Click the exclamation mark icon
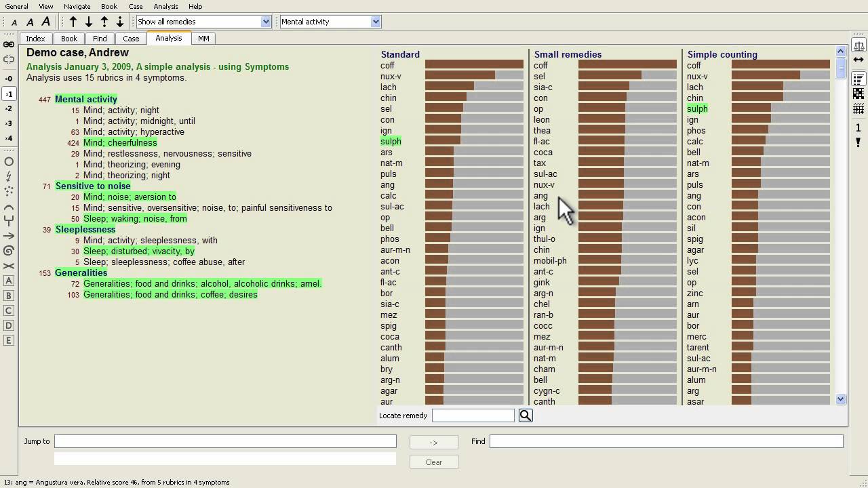 coord(858,142)
